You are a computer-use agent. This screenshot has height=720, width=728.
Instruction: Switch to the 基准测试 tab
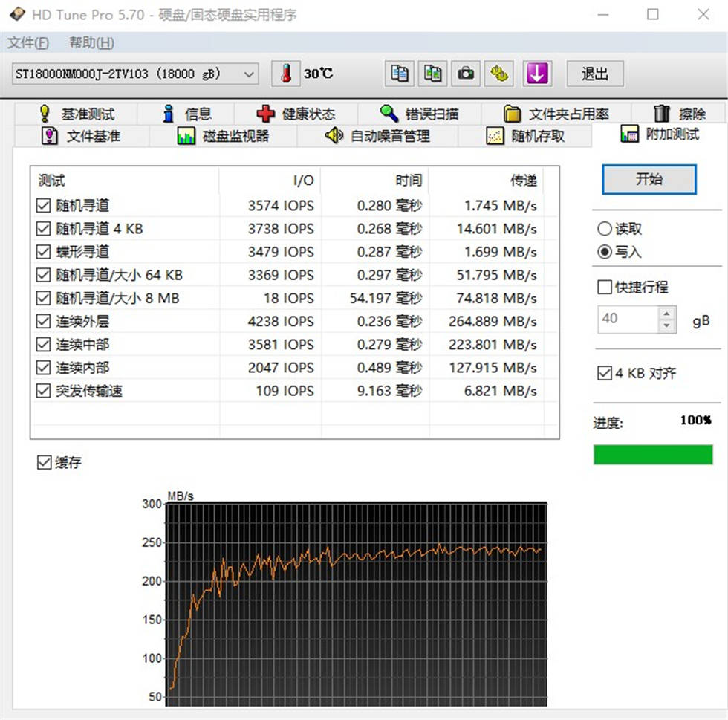click(76, 114)
